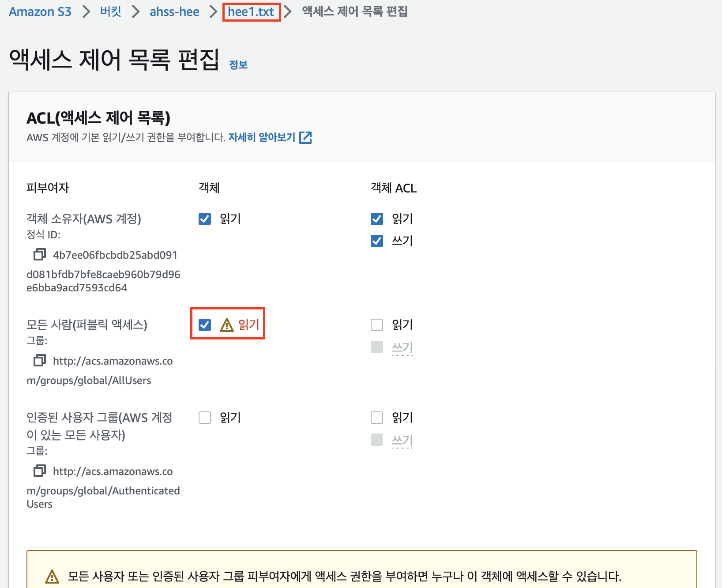Copy the AllUsers group URI

click(40, 360)
